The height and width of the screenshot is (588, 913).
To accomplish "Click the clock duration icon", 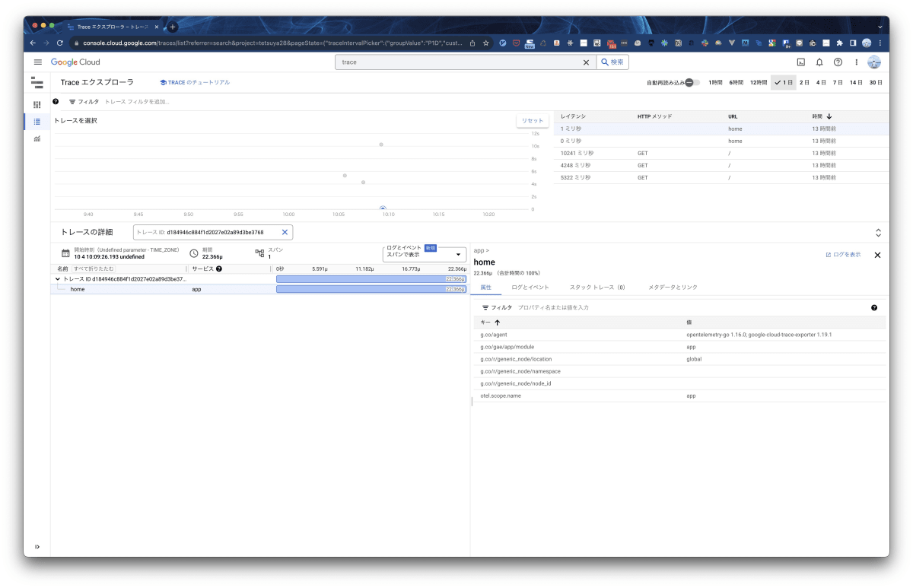I will [194, 253].
